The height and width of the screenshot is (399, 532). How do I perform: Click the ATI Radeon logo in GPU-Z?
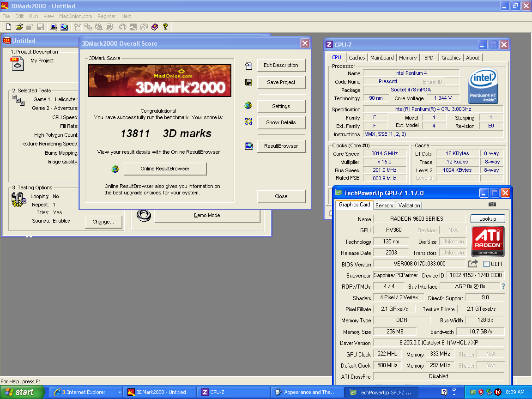click(488, 241)
